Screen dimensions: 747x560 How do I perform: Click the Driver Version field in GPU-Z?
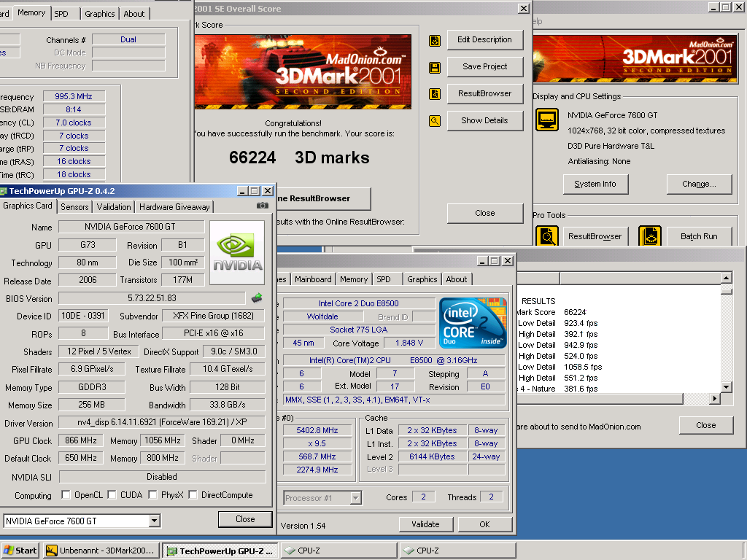[x=162, y=422]
